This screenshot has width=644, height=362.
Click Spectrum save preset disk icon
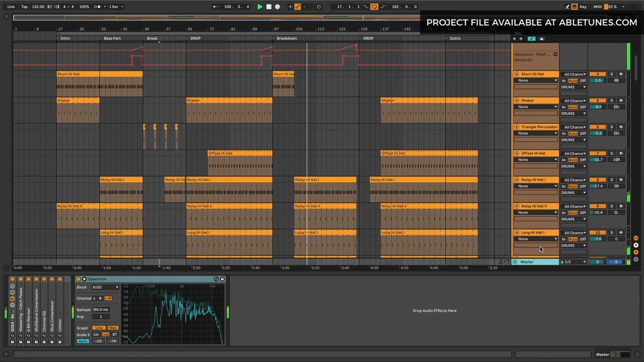222,279
